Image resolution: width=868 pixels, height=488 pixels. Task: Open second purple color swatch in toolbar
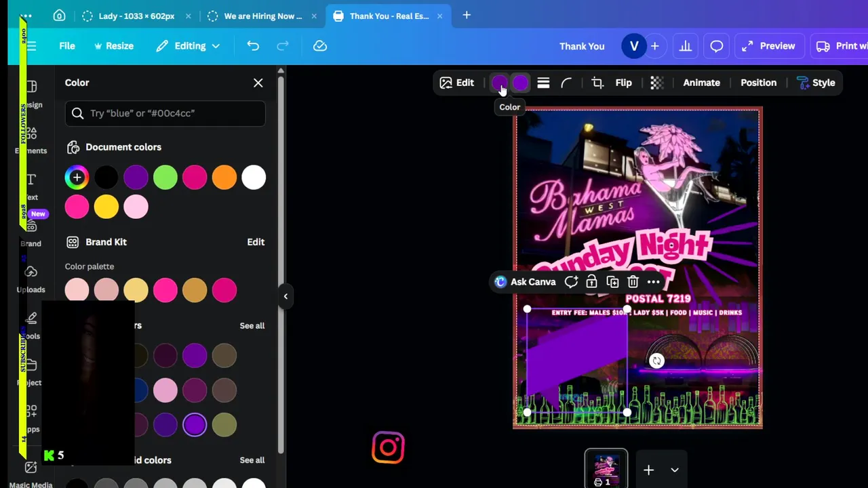(x=520, y=83)
